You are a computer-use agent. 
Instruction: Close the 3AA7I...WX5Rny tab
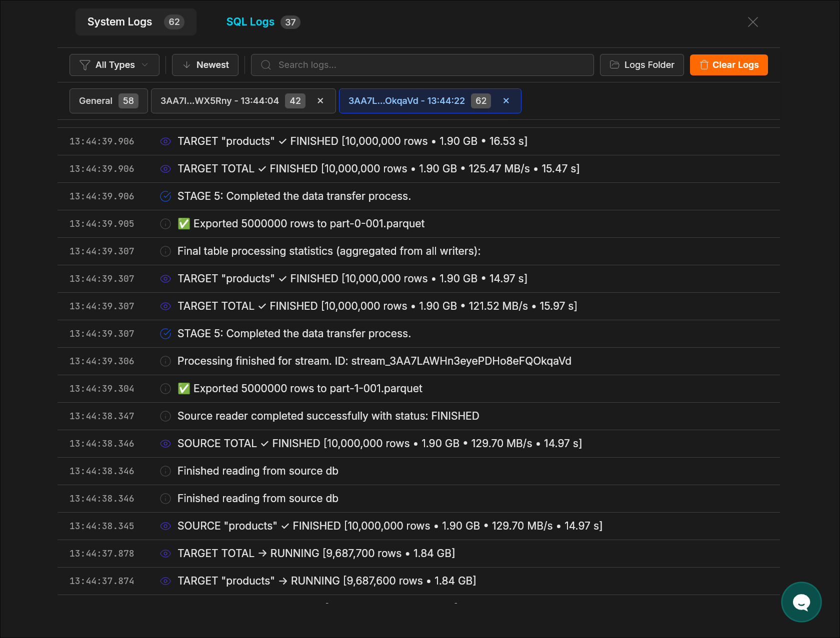coord(320,101)
